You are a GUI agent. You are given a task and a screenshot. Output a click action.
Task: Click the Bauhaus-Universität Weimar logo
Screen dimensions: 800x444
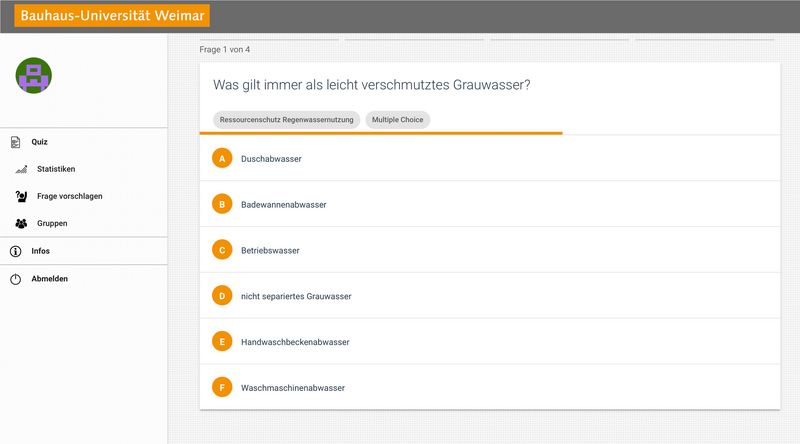(112, 15)
